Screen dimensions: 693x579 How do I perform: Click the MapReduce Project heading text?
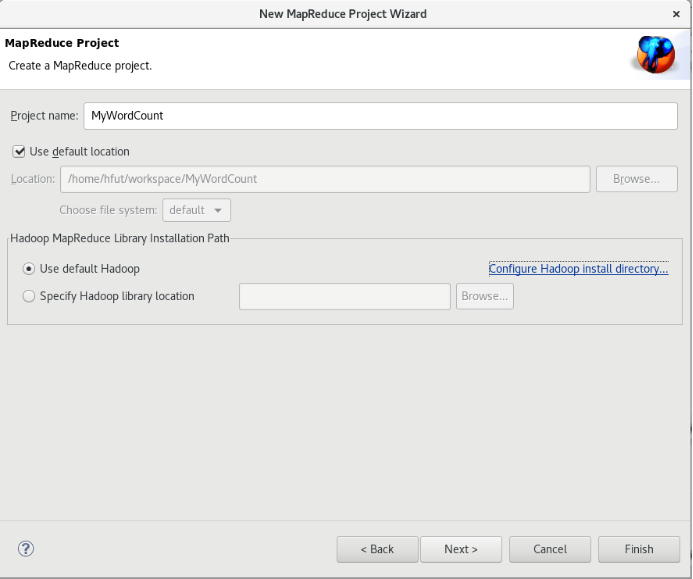tap(62, 44)
